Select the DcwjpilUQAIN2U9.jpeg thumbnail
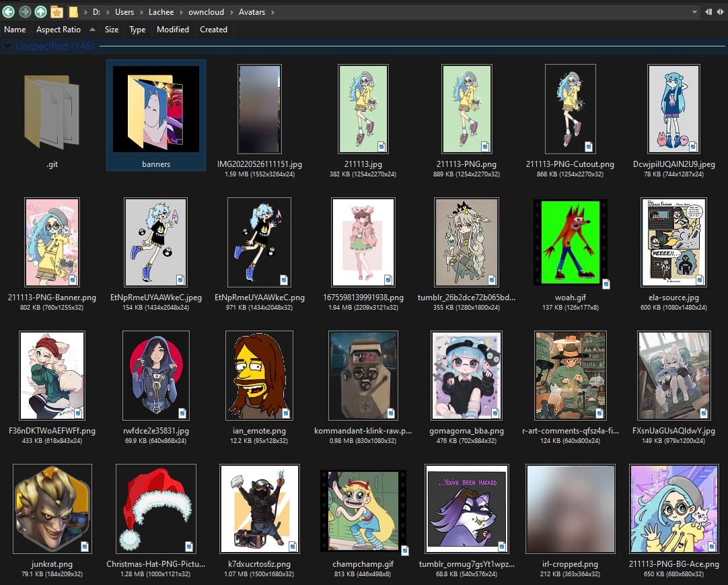Screen dimensions: 728x585 (674, 109)
